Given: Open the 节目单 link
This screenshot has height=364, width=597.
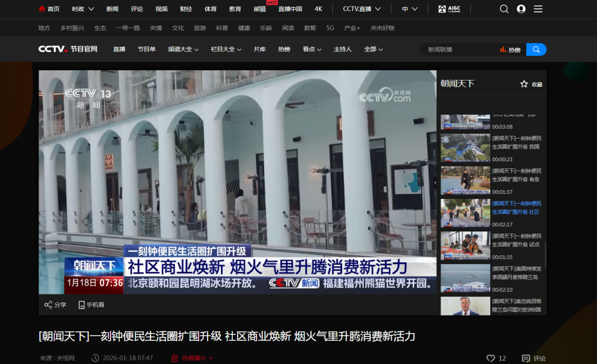Looking at the screenshot, I should pos(146,49).
